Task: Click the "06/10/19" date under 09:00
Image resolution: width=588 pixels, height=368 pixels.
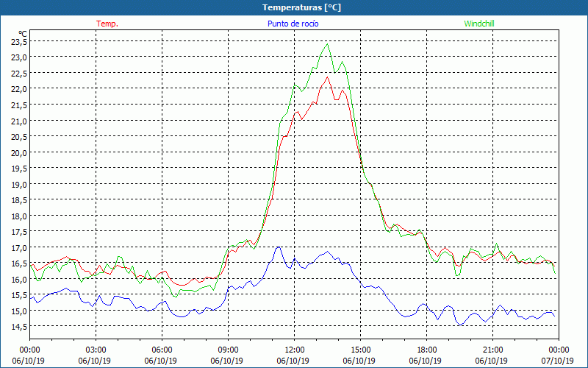Action: (x=226, y=361)
